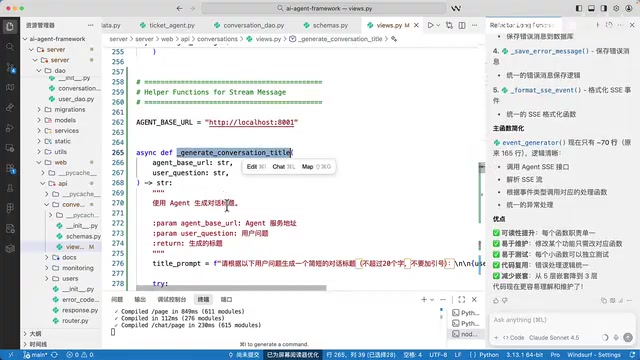Open Claude Sonnet 4.5 model selector
The height and width of the screenshot is (360, 640).
coord(554,338)
